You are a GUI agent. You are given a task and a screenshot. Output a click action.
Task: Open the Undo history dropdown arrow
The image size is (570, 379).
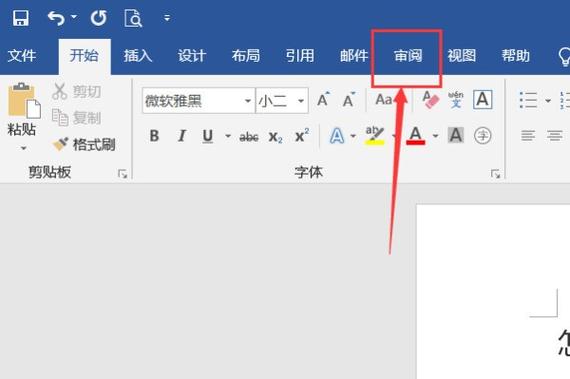click(74, 17)
